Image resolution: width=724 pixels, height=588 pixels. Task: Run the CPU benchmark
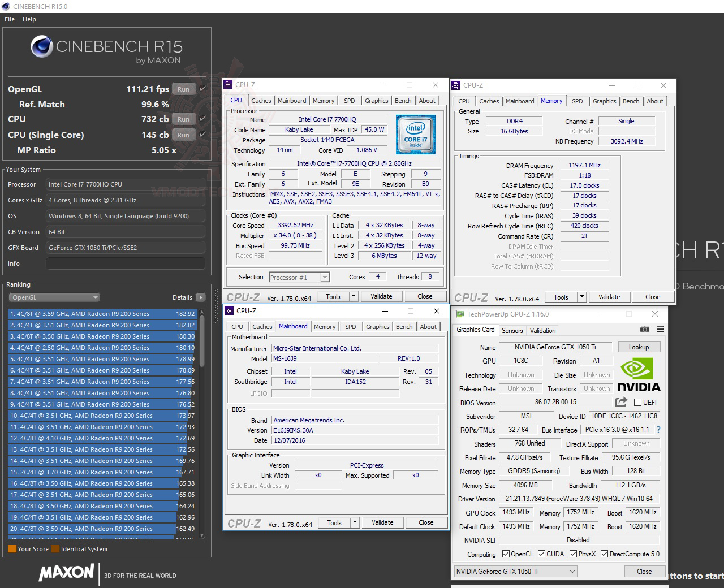pyautogui.click(x=184, y=119)
